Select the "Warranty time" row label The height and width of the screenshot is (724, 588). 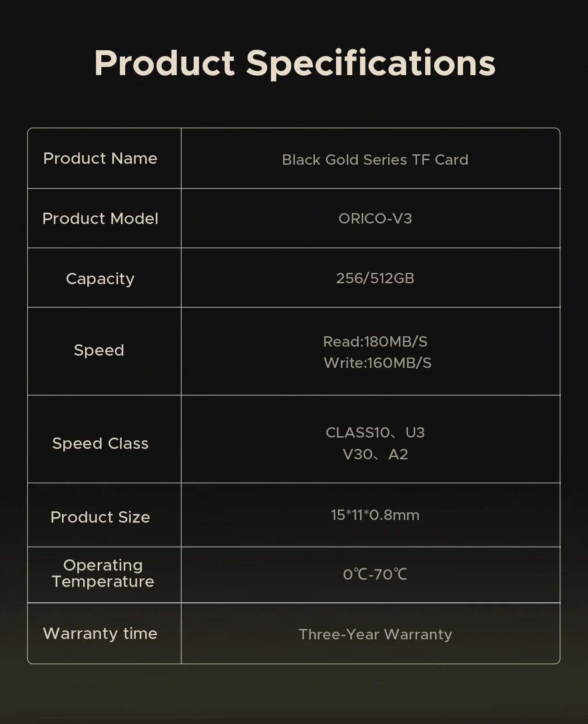pos(100,633)
